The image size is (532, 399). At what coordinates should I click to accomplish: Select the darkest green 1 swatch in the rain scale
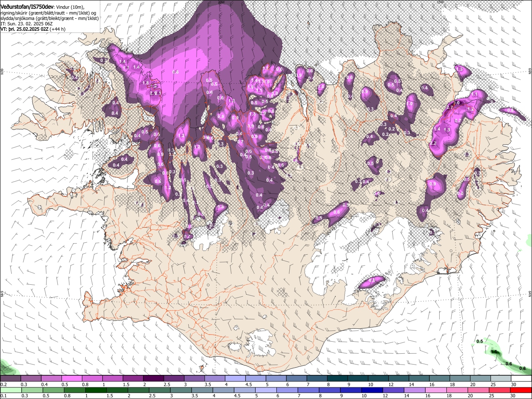(96, 390)
